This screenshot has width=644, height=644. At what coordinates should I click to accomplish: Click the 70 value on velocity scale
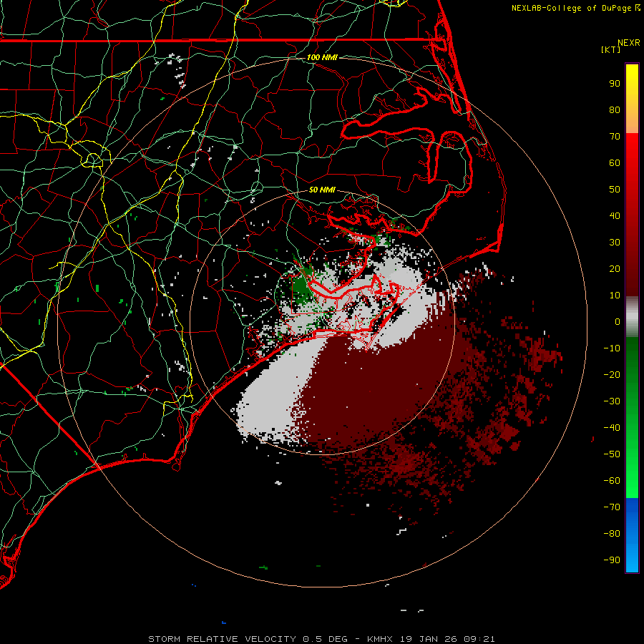(x=615, y=137)
